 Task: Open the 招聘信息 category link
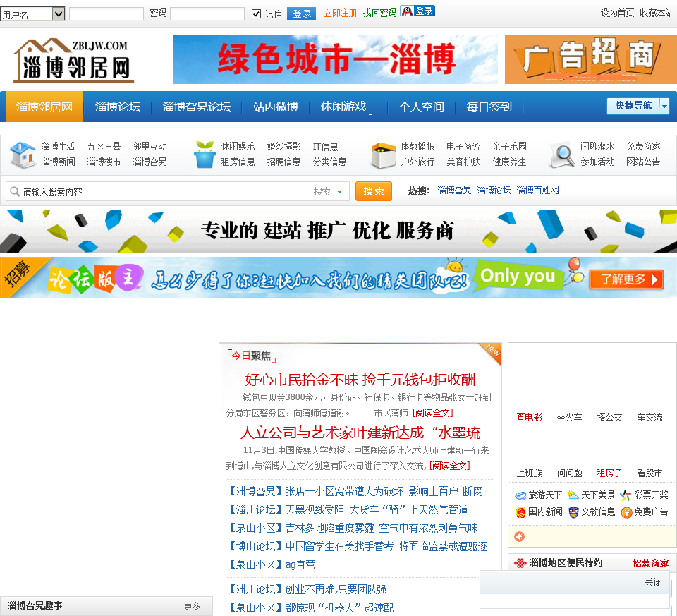click(x=283, y=162)
